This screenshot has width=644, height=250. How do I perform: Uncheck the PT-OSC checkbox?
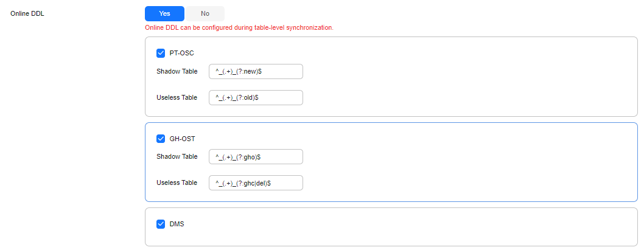point(161,54)
